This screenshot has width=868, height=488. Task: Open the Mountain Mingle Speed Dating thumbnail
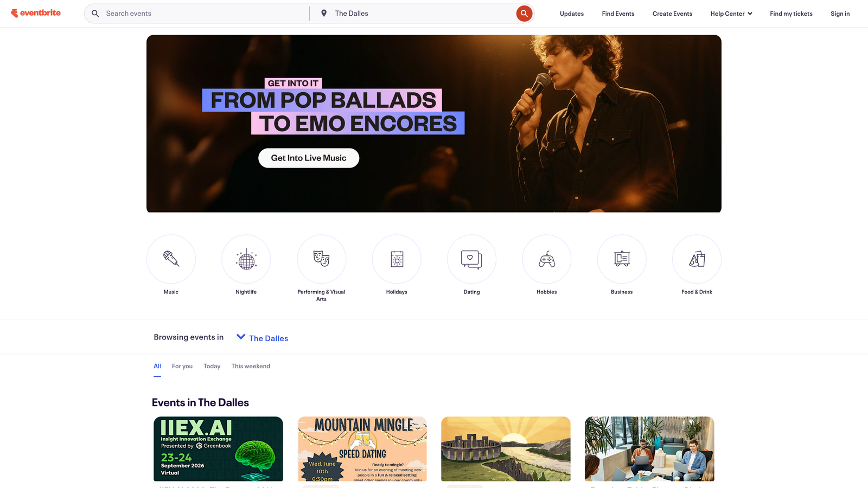coord(362,449)
